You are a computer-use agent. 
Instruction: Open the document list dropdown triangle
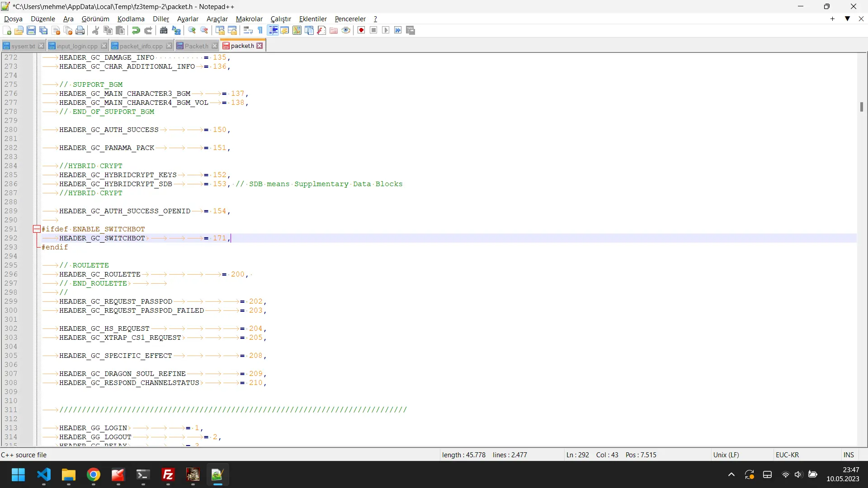(x=848, y=19)
